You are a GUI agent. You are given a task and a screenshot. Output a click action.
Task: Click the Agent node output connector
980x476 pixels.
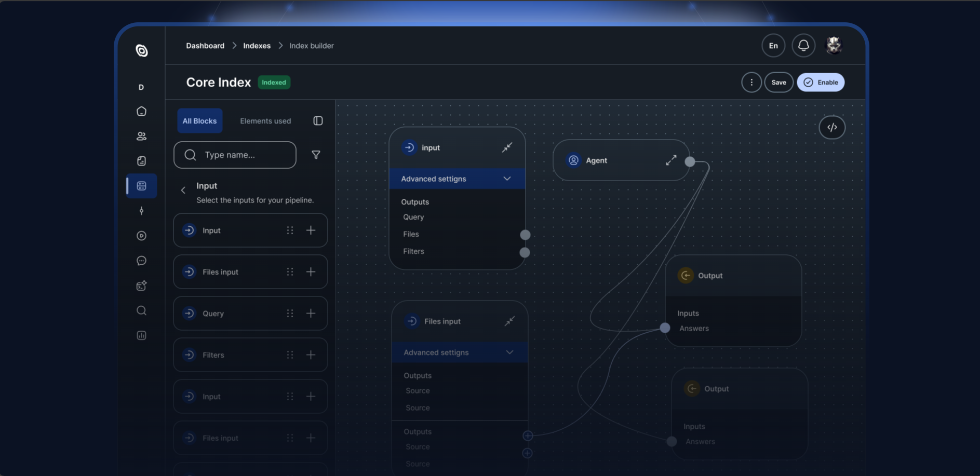click(690, 161)
